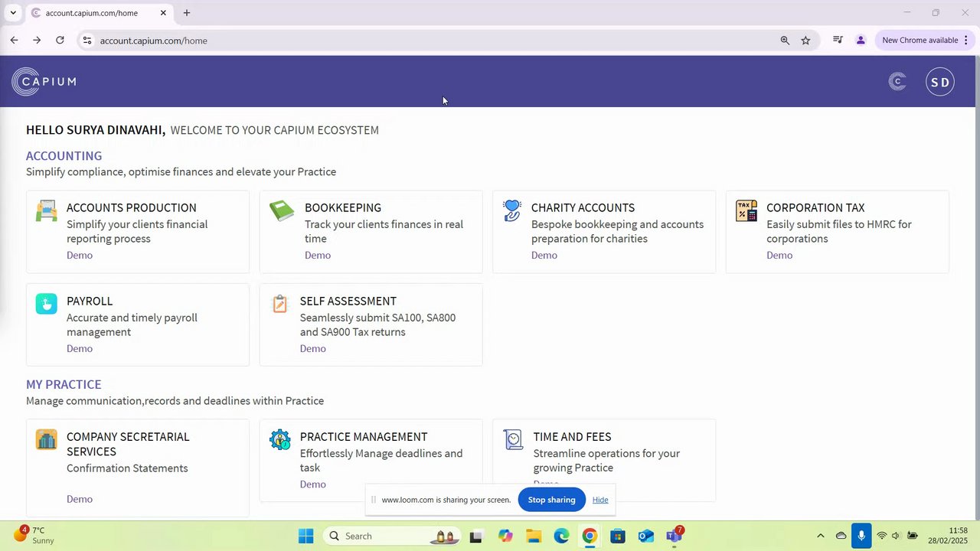
Task: Open the Demo link under Self Assessment
Action: coord(313,349)
